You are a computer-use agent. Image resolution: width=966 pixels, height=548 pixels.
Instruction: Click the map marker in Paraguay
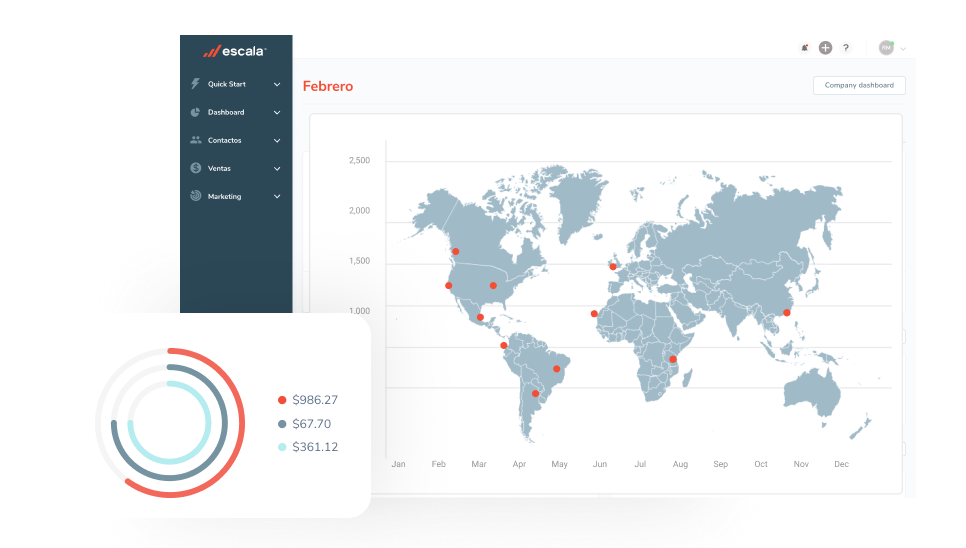[535, 393]
